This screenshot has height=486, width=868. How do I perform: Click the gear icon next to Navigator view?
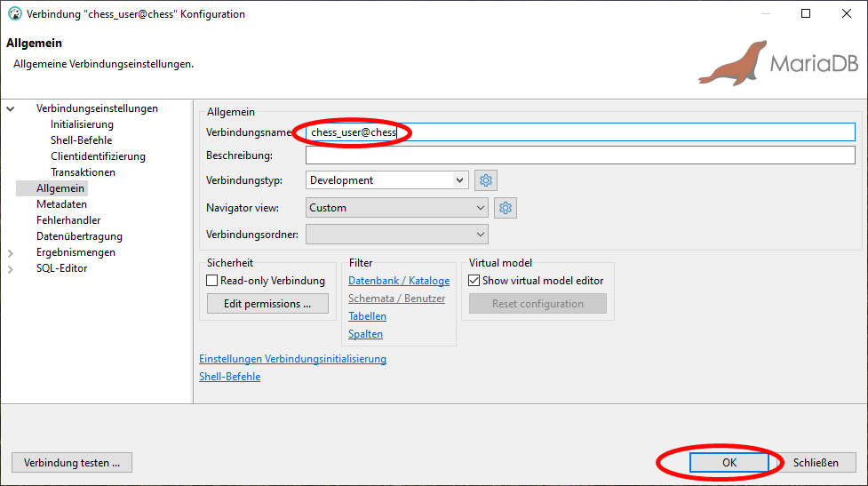[506, 208]
